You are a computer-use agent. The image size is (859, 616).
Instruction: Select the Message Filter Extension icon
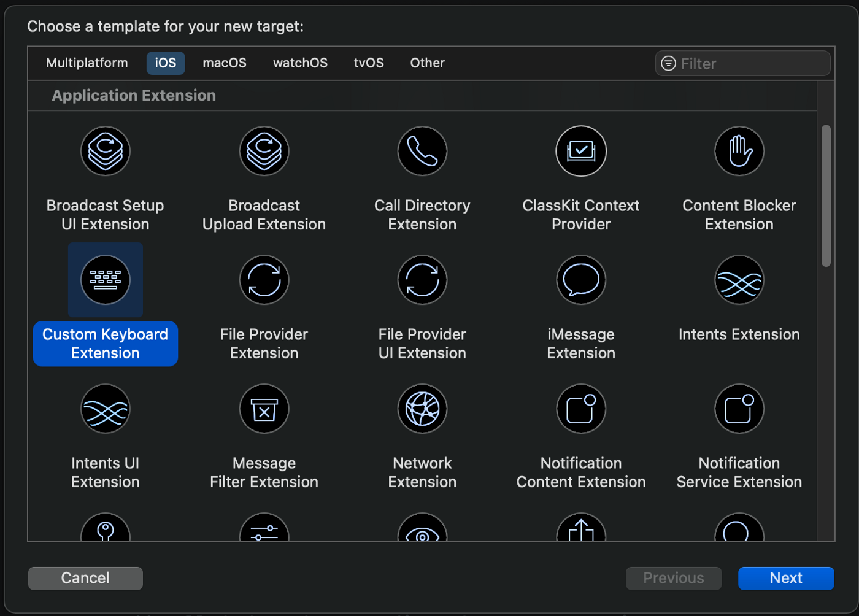264,409
